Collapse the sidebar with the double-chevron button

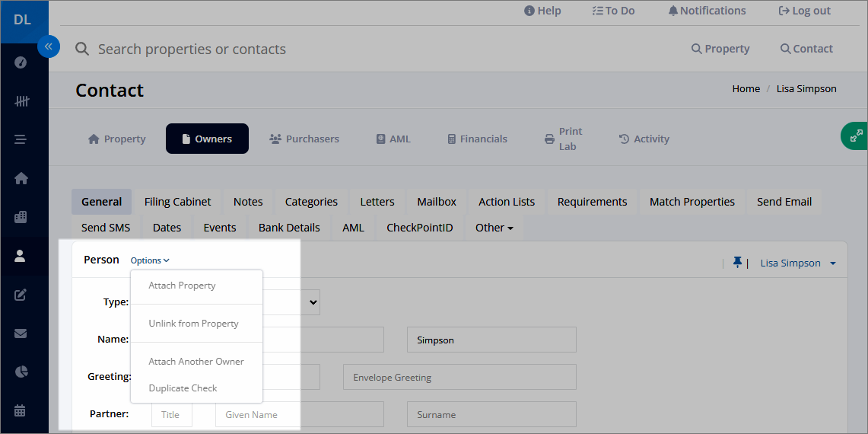point(49,46)
